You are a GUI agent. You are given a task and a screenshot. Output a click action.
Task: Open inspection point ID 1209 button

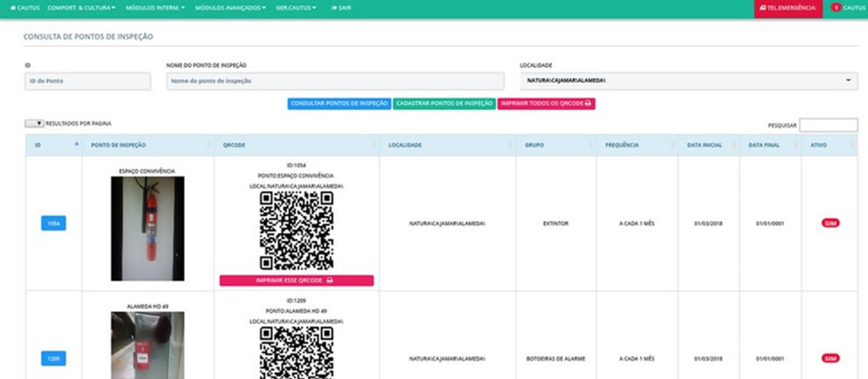pos(54,359)
